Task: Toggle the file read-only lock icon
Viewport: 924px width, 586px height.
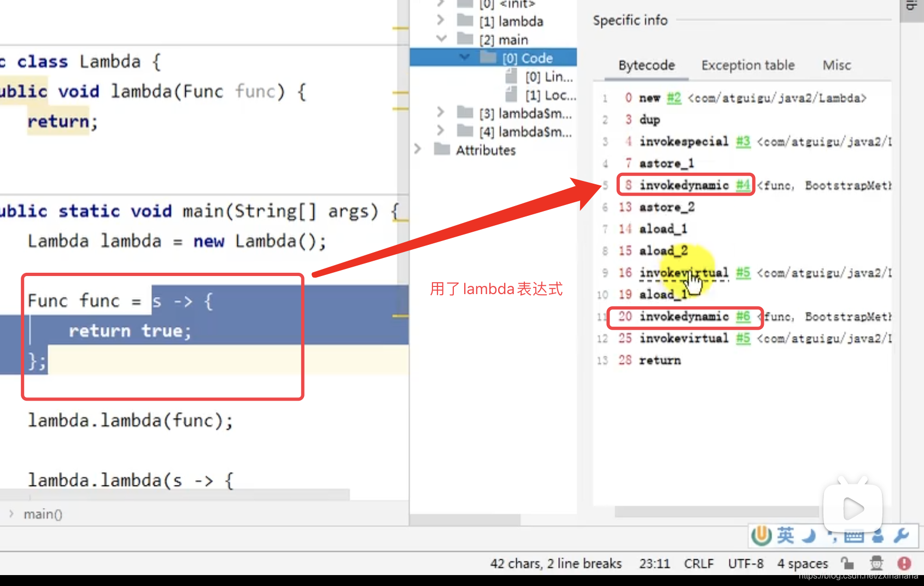Action: pyautogui.click(x=847, y=563)
